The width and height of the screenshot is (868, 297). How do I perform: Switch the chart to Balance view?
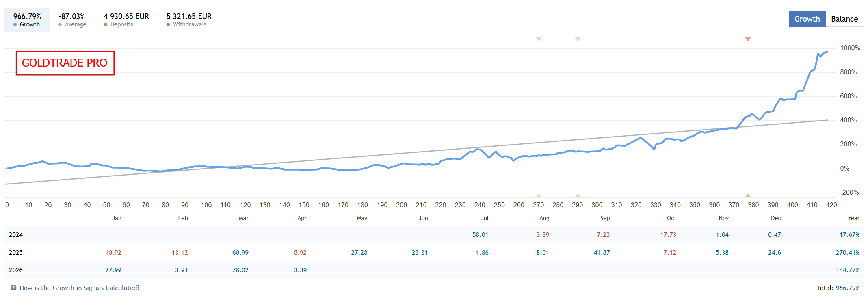tap(844, 19)
